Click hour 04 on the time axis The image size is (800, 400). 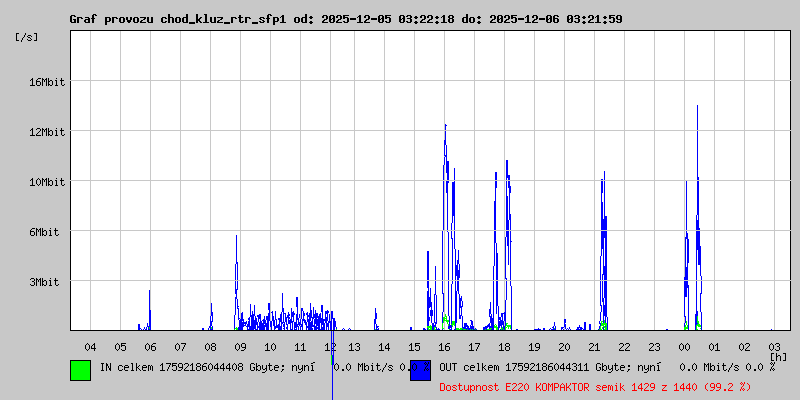(91, 346)
